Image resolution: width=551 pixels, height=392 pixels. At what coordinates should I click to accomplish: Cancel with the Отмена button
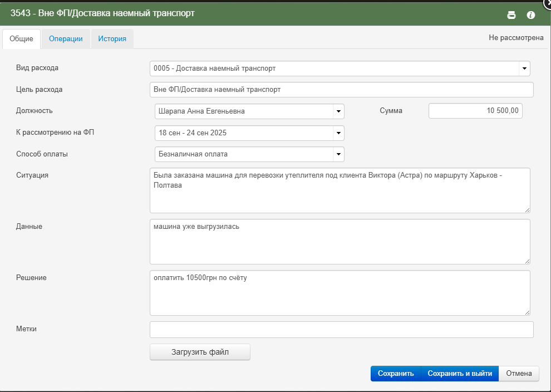point(519,374)
